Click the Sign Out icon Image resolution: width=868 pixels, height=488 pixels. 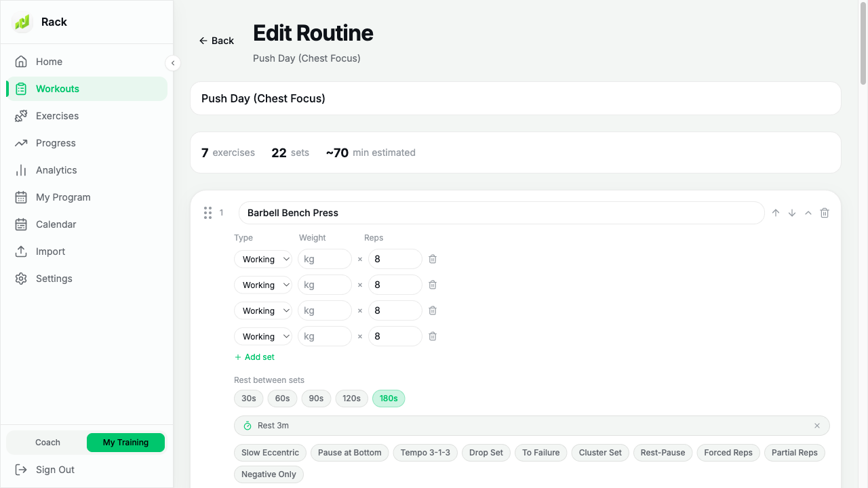pyautogui.click(x=21, y=470)
